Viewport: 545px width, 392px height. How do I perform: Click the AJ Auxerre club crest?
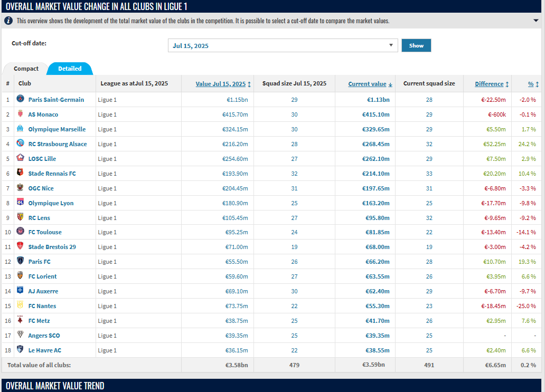[x=21, y=290]
